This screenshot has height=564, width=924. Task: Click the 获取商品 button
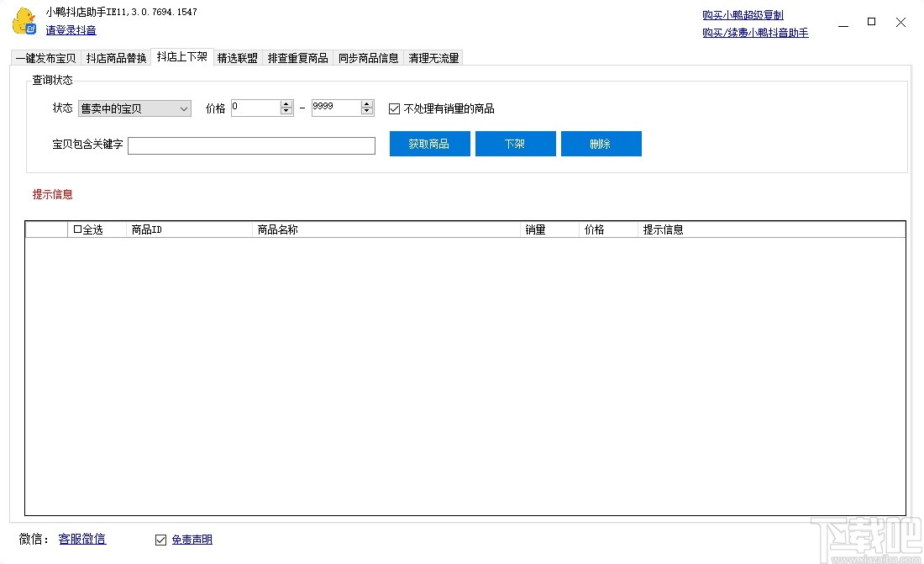click(x=429, y=144)
